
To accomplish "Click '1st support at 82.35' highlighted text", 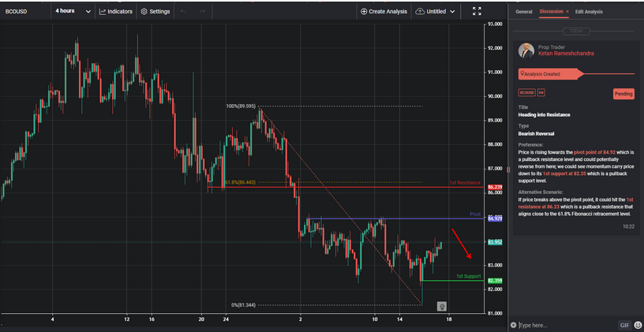I will [564, 174].
